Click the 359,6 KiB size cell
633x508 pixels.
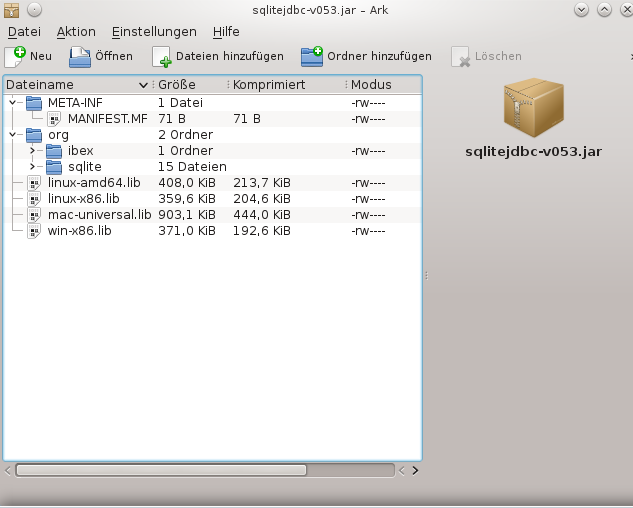click(187, 199)
